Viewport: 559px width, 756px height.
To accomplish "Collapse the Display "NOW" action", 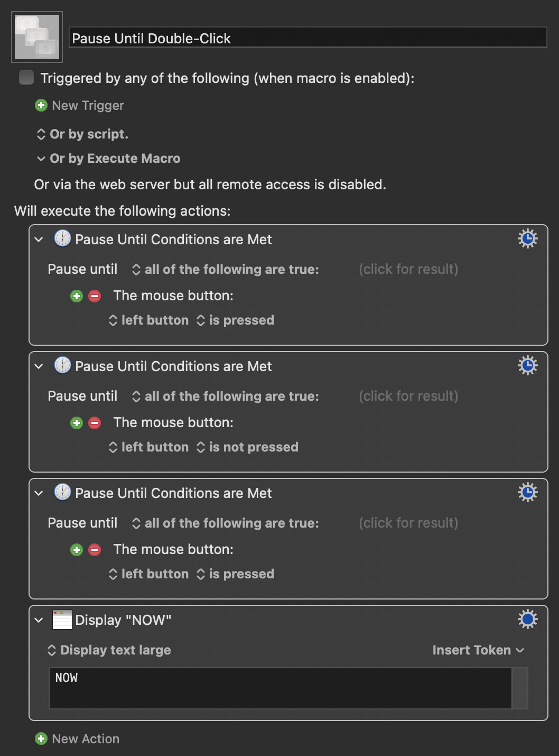I will click(39, 620).
